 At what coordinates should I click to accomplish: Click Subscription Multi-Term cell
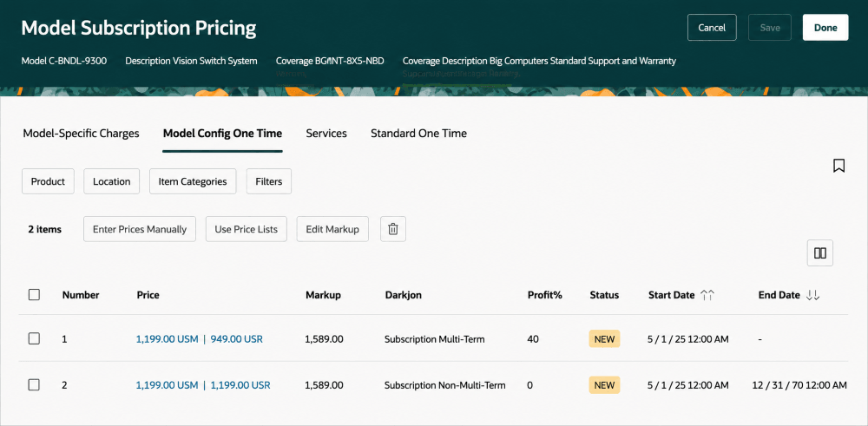pyautogui.click(x=435, y=339)
